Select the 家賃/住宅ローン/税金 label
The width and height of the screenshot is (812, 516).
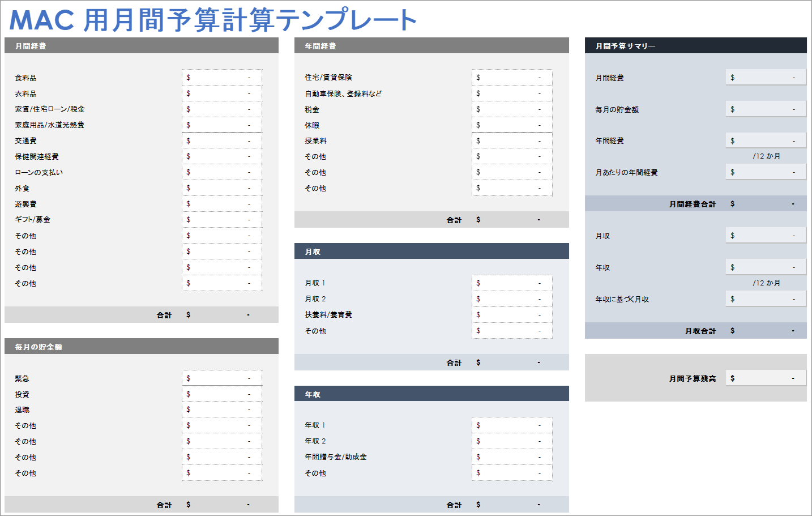coord(50,109)
